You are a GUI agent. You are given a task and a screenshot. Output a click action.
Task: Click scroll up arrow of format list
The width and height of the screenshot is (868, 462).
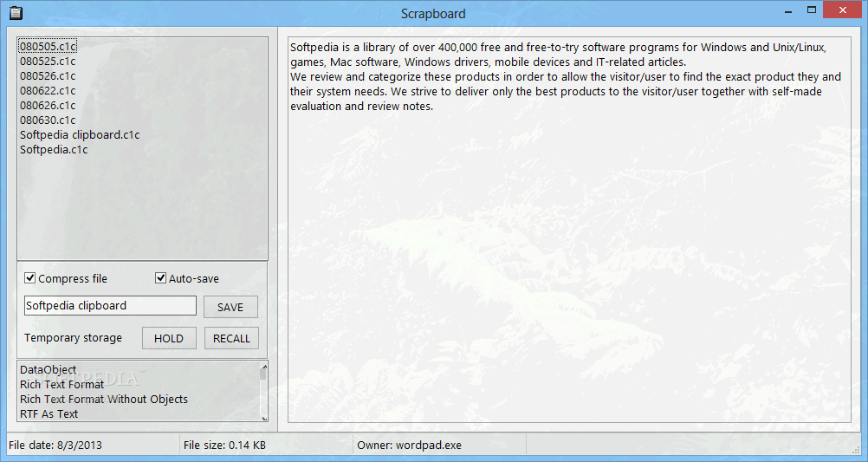[264, 366]
